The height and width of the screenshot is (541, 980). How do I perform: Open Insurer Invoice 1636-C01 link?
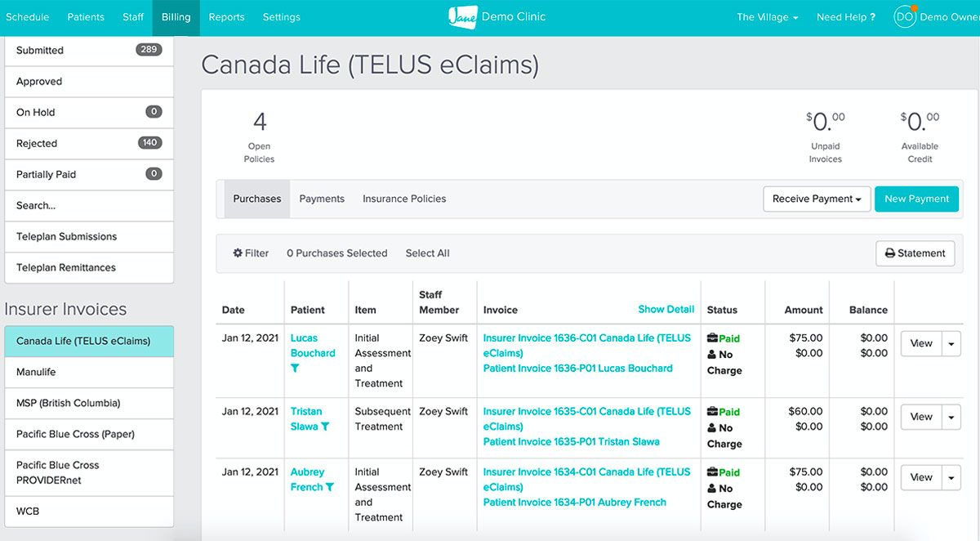click(x=586, y=338)
